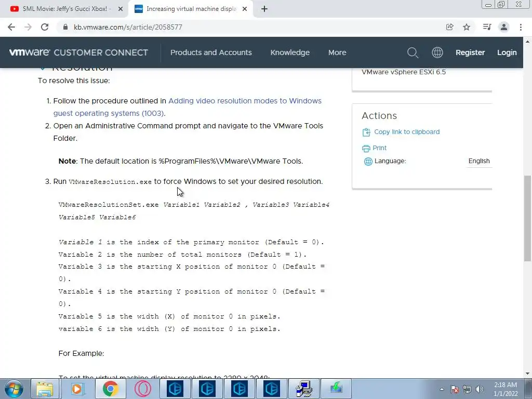Open the More menu in header
The width and height of the screenshot is (532, 399).
(x=337, y=52)
